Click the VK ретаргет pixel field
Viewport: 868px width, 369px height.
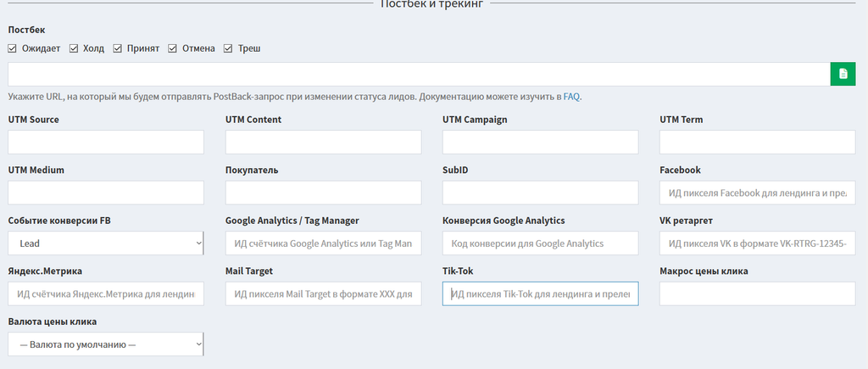(x=757, y=243)
